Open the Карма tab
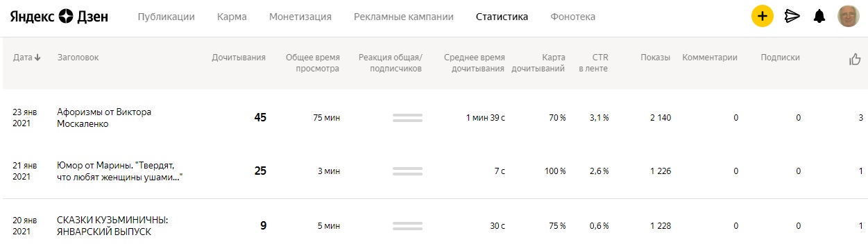Image resolution: width=868 pixels, height=251 pixels. (x=232, y=17)
